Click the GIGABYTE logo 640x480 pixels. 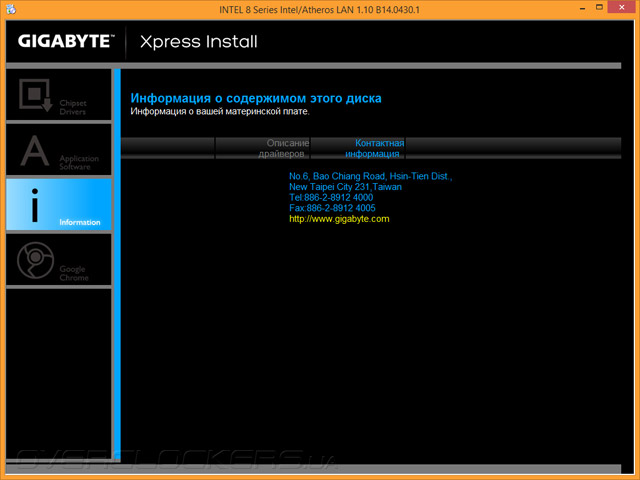click(x=66, y=41)
